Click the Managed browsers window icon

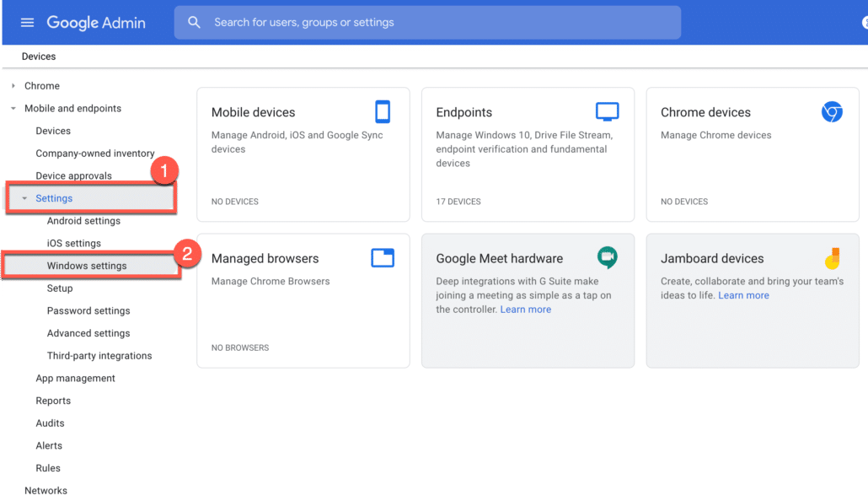(383, 258)
